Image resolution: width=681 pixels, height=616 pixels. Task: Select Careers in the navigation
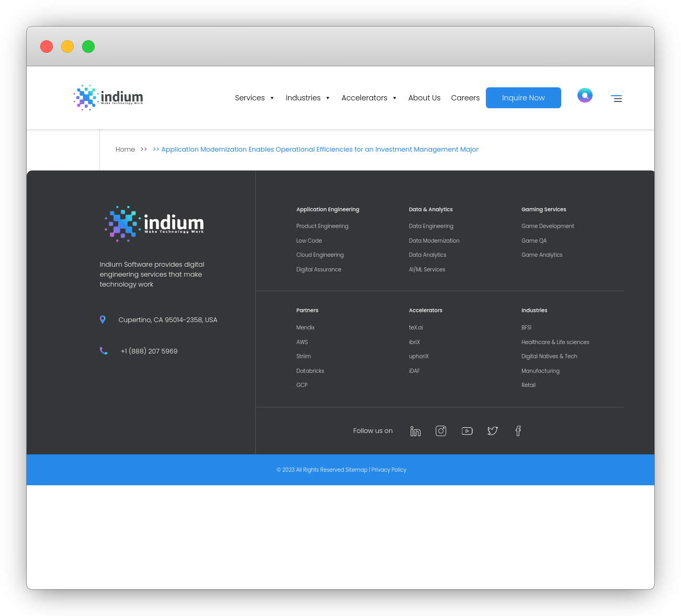click(465, 98)
